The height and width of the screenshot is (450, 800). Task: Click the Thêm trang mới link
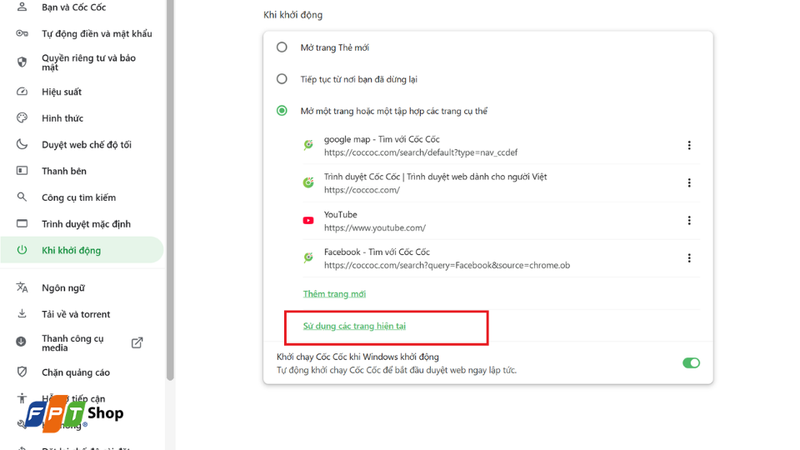tap(334, 294)
